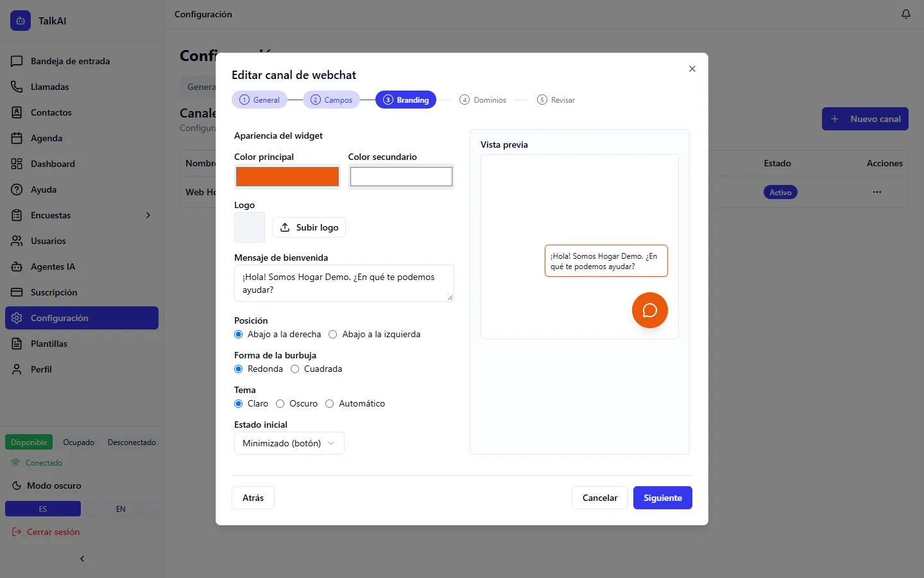Select Abajo a la derecha position
The image size is (924, 578).
pyautogui.click(x=239, y=334)
